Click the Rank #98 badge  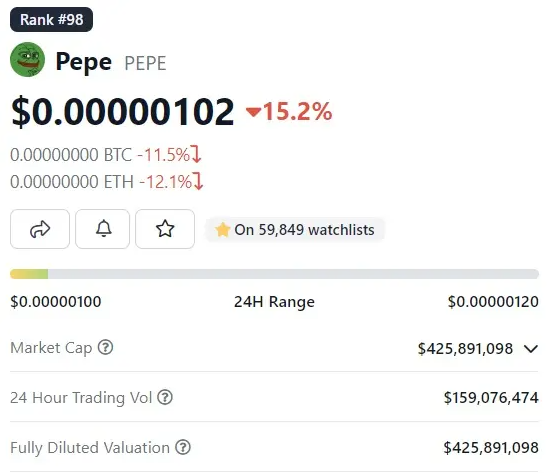pos(52,20)
